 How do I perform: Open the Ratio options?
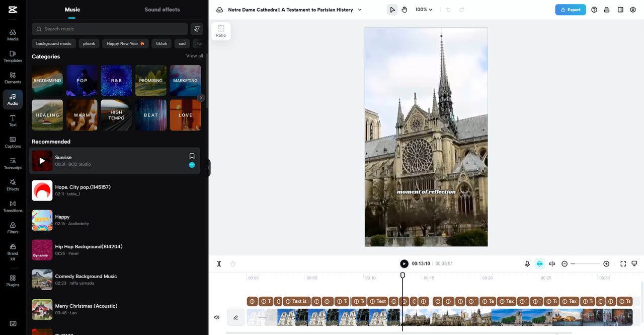(221, 31)
